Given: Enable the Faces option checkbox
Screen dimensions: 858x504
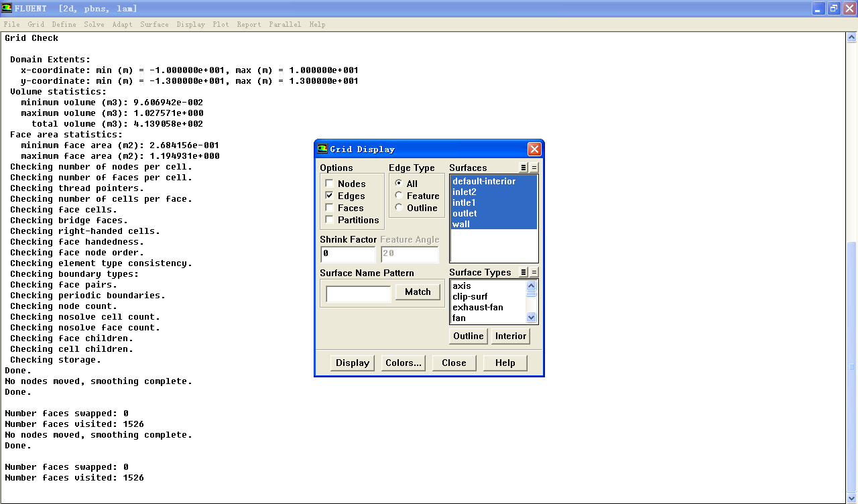Looking at the screenshot, I should [x=329, y=208].
